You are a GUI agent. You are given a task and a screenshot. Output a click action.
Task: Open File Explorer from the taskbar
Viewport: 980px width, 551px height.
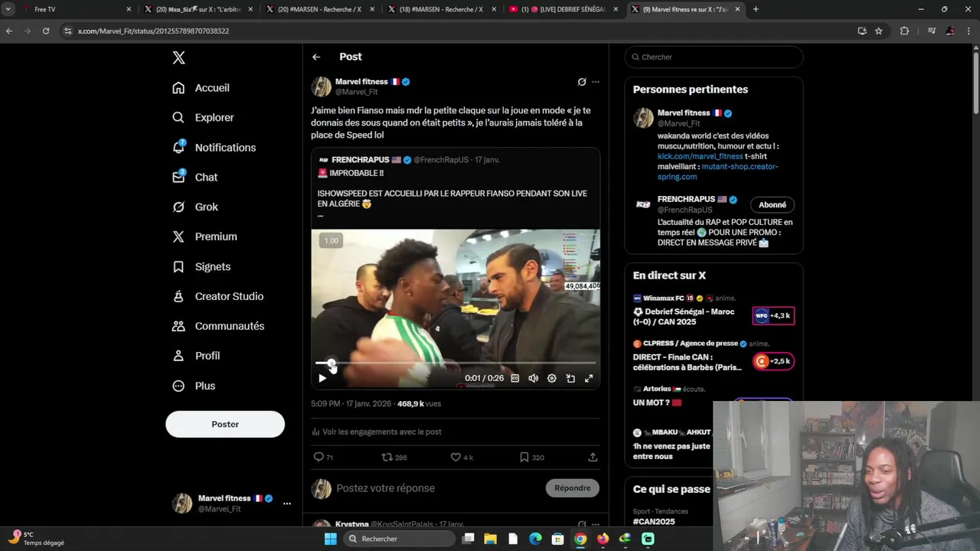(491, 539)
